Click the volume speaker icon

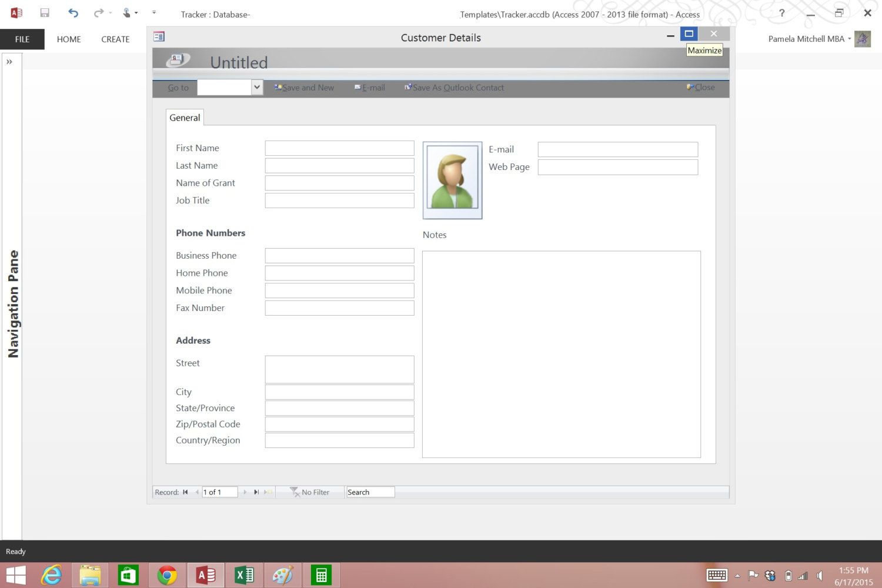820,576
